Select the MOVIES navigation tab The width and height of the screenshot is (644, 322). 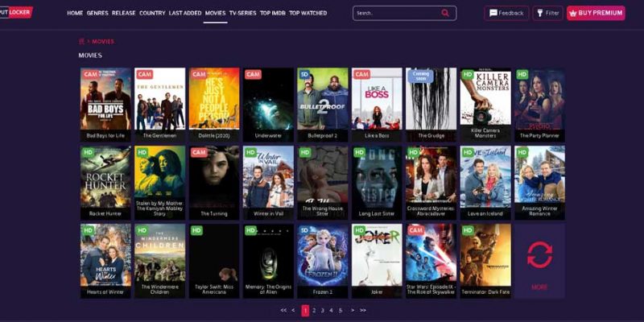click(215, 13)
